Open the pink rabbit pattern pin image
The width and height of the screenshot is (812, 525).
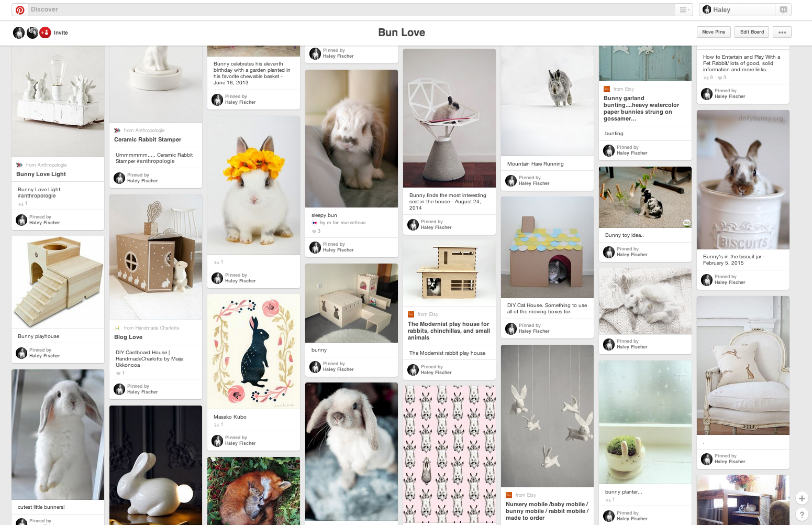coord(449,455)
